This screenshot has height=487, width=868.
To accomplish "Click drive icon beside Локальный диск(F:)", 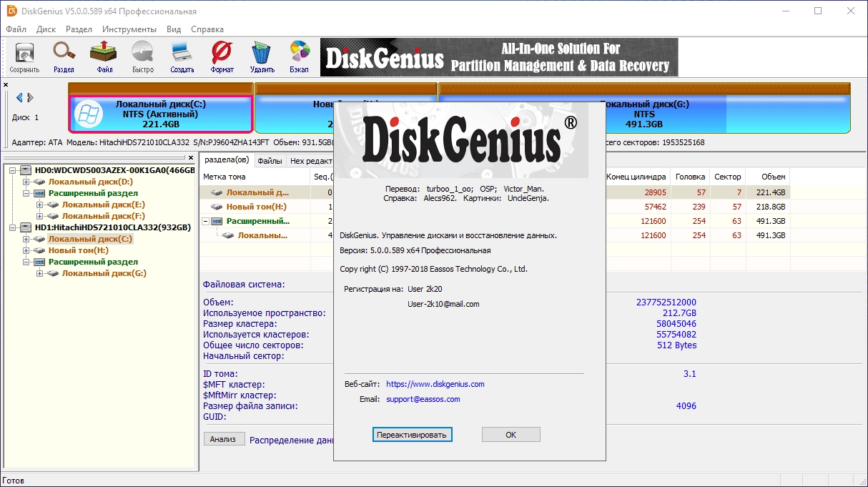I will pyautogui.click(x=53, y=216).
